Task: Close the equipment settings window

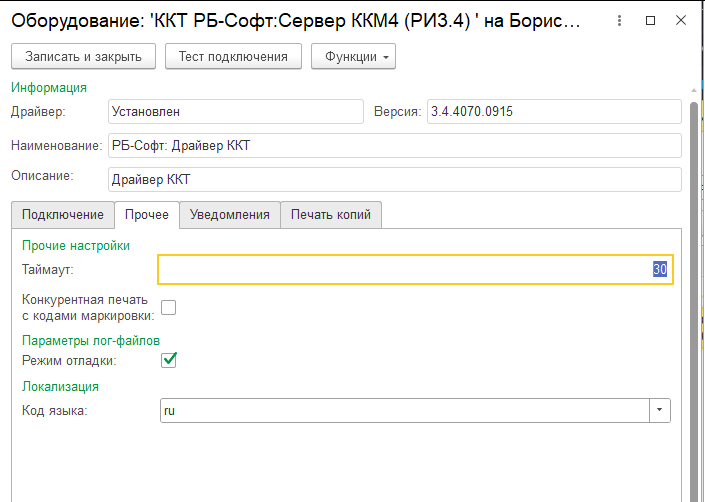Action: tap(681, 20)
